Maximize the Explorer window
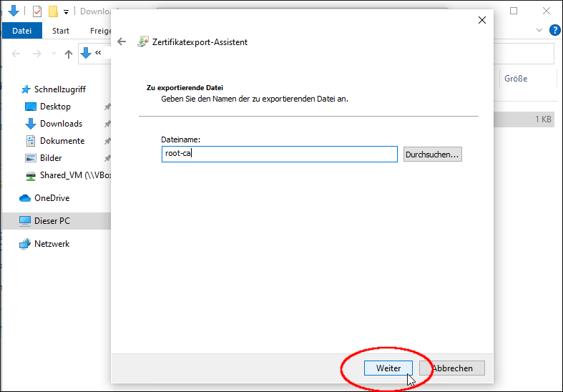 (x=514, y=11)
